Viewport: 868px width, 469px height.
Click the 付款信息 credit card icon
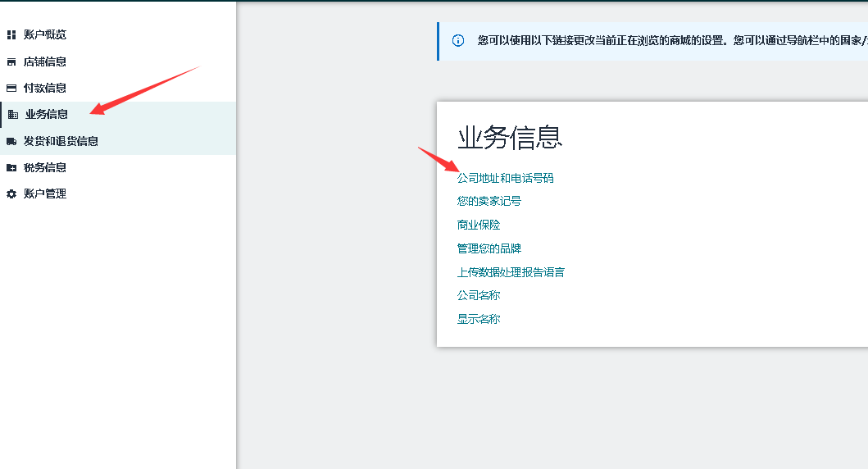pos(11,88)
